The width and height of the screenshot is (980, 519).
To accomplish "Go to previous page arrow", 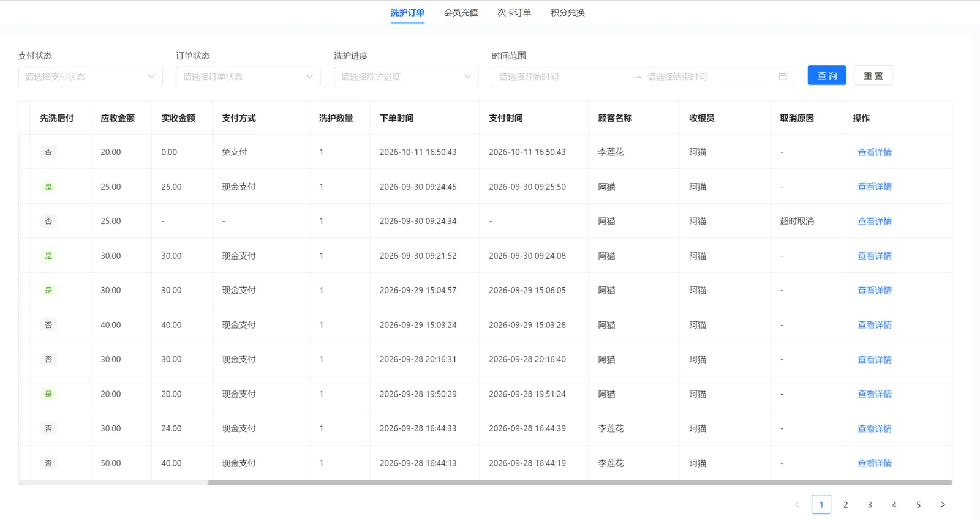I will 797,504.
